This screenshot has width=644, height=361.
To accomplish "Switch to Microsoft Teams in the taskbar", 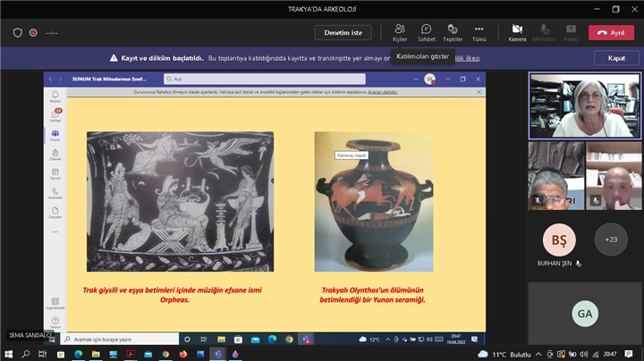I will (217, 354).
